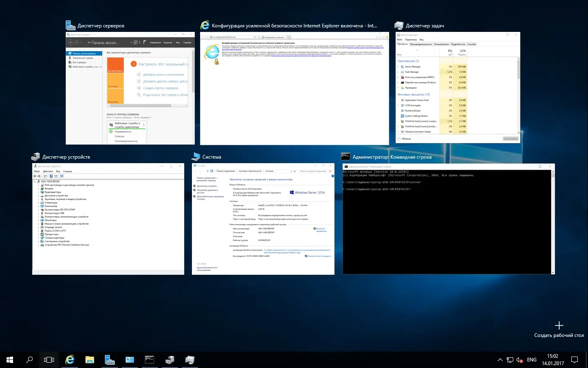The width and height of the screenshot is (588, 368).
Task: Open Windows Search from the taskbar
Action: 29,359
